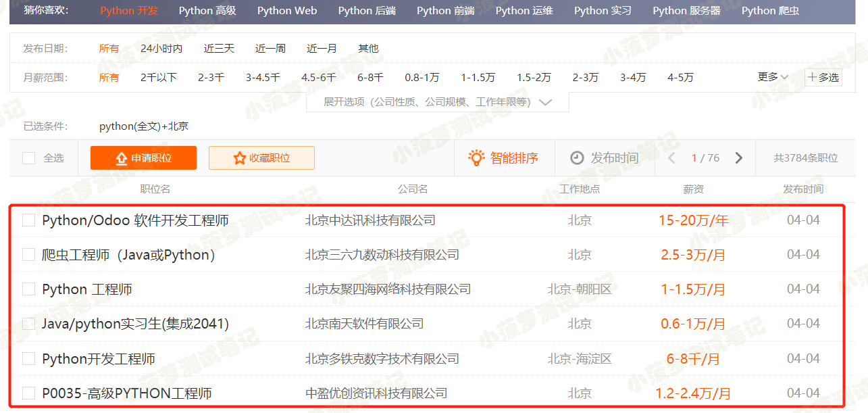
Task: Click 收藏职位 favorite button
Action: [x=261, y=158]
